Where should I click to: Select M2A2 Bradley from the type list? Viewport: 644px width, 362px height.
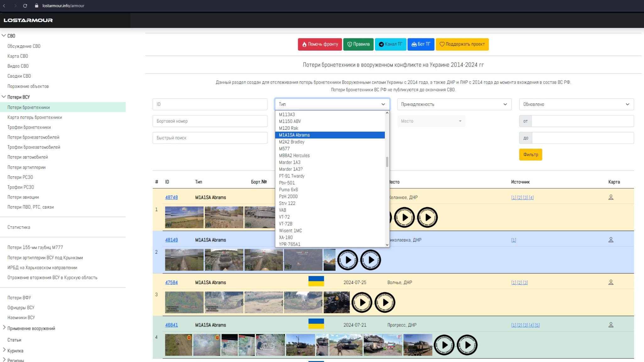[292, 142]
